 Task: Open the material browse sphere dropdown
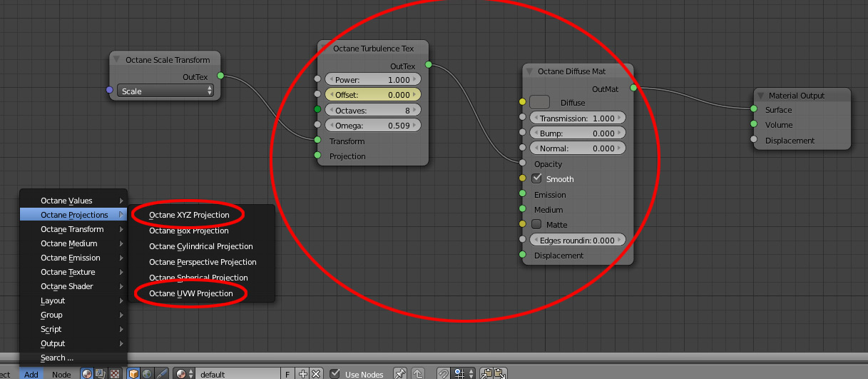pyautogui.click(x=184, y=374)
